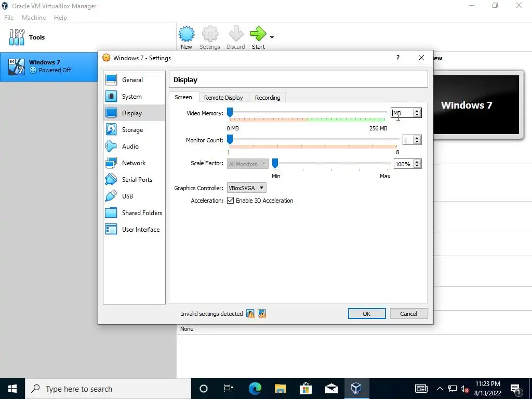Click the Monitor Count value field
Screen dimensions: 532x399
pyautogui.click(x=407, y=140)
